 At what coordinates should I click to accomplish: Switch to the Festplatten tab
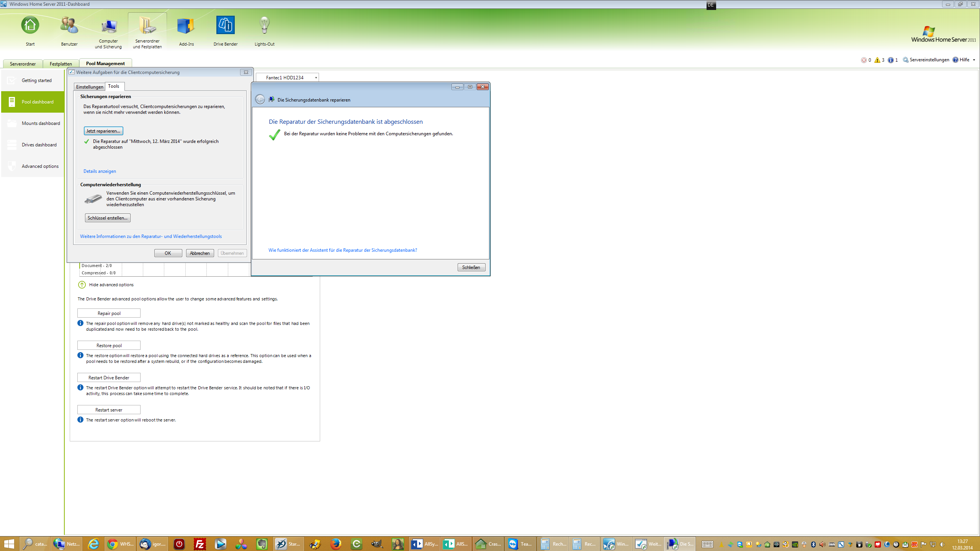pyautogui.click(x=61, y=64)
